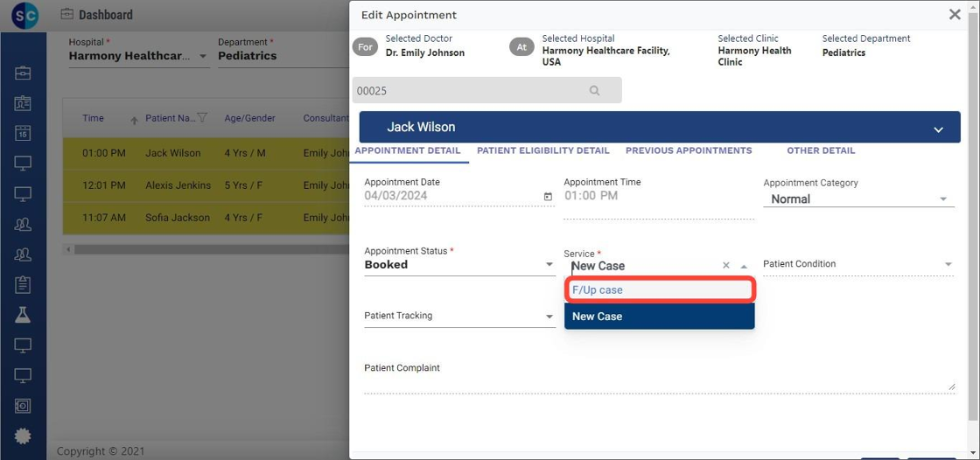Clear the Service selection with the X
This screenshot has height=460, width=980.
tap(726, 266)
